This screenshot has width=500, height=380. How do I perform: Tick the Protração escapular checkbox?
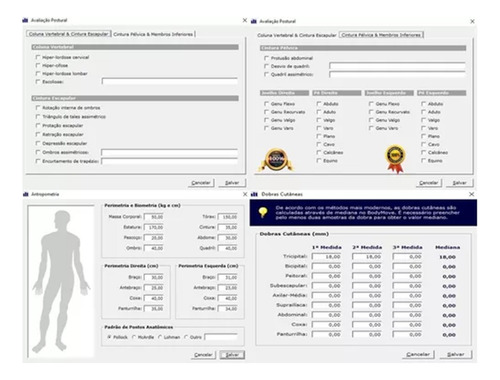tap(38, 125)
